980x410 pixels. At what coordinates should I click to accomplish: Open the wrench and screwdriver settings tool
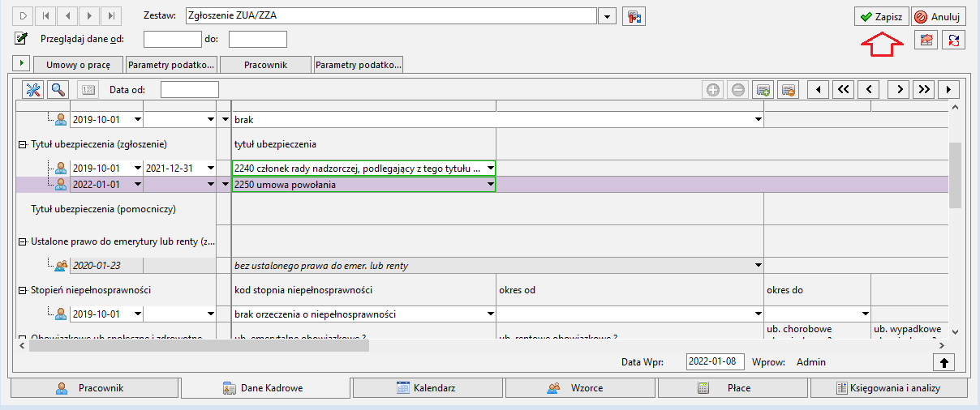click(x=33, y=90)
